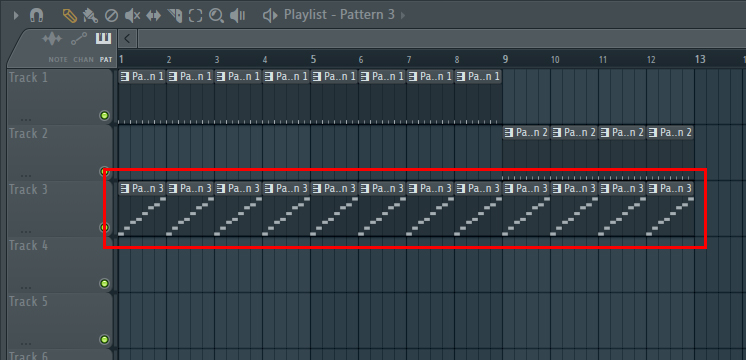Open clip menu icon on Pattern 3 at bar 5
The width and height of the screenshot is (746, 360).
coord(317,189)
